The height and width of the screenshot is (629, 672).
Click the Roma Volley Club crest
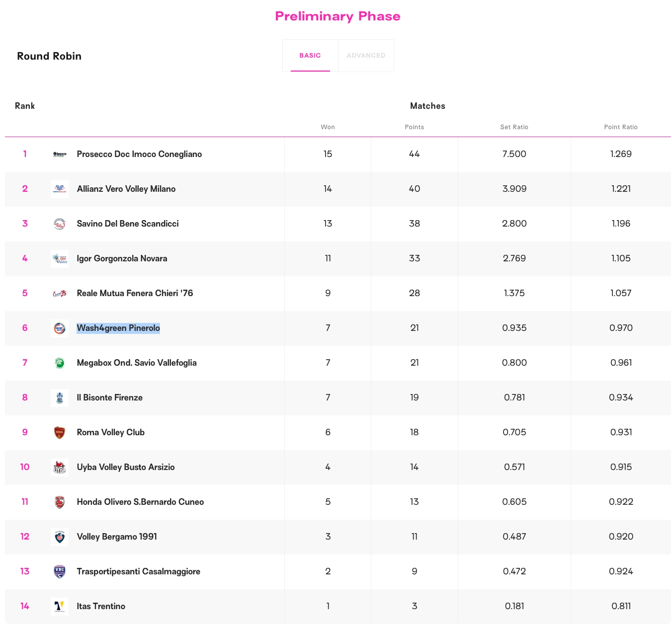60,433
